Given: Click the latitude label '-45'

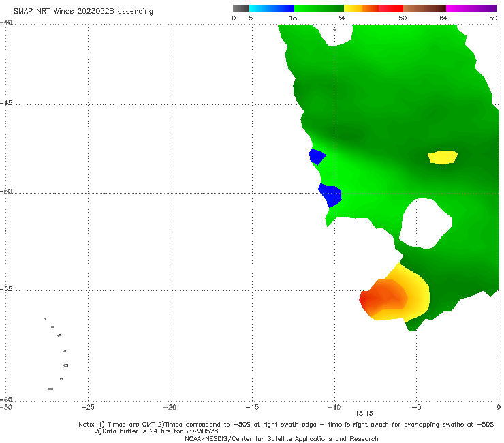Looking at the screenshot, I should [6, 103].
